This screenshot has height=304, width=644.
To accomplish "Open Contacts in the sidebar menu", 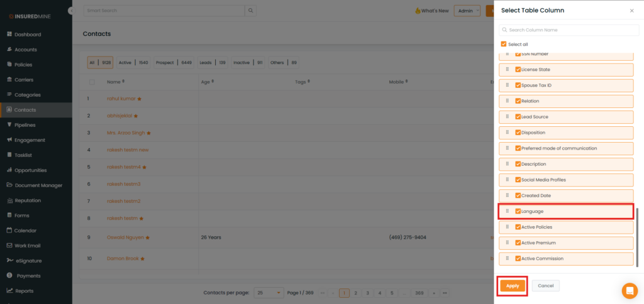I will coord(25,110).
